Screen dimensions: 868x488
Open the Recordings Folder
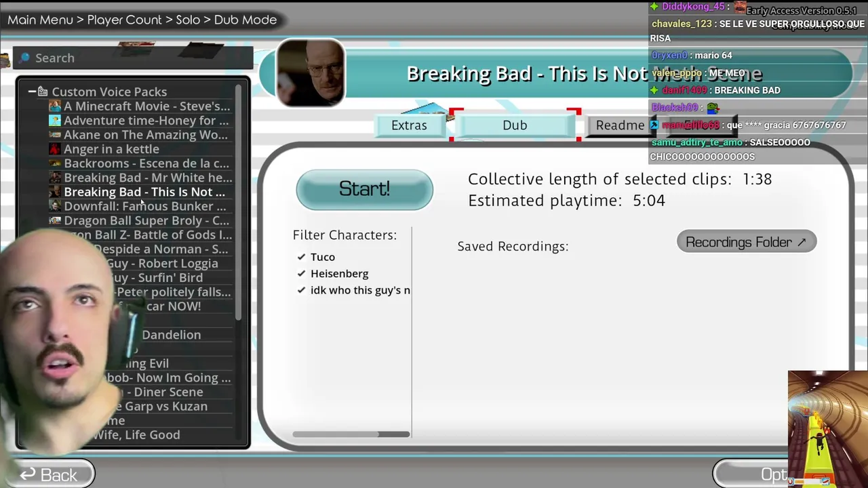pyautogui.click(x=746, y=242)
